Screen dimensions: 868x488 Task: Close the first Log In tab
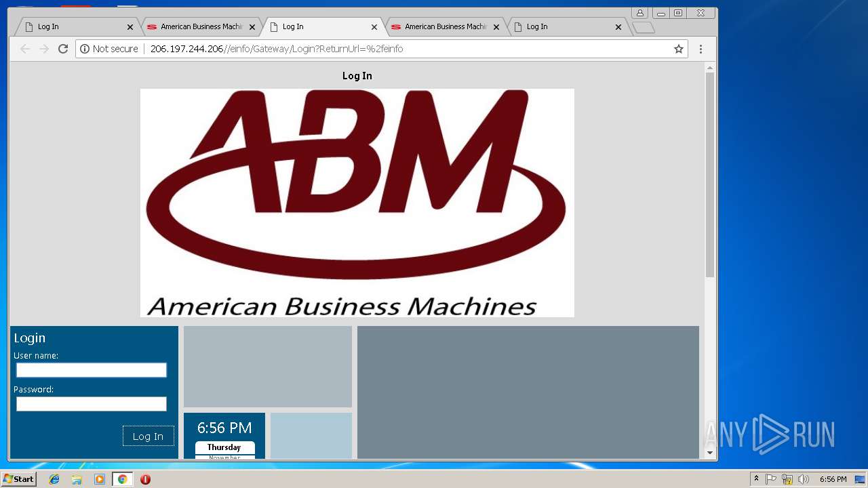[130, 27]
